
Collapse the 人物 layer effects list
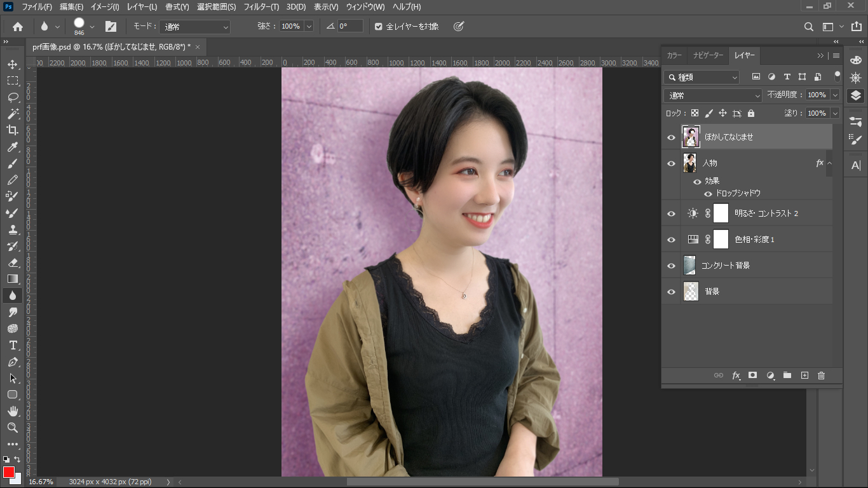[829, 163]
